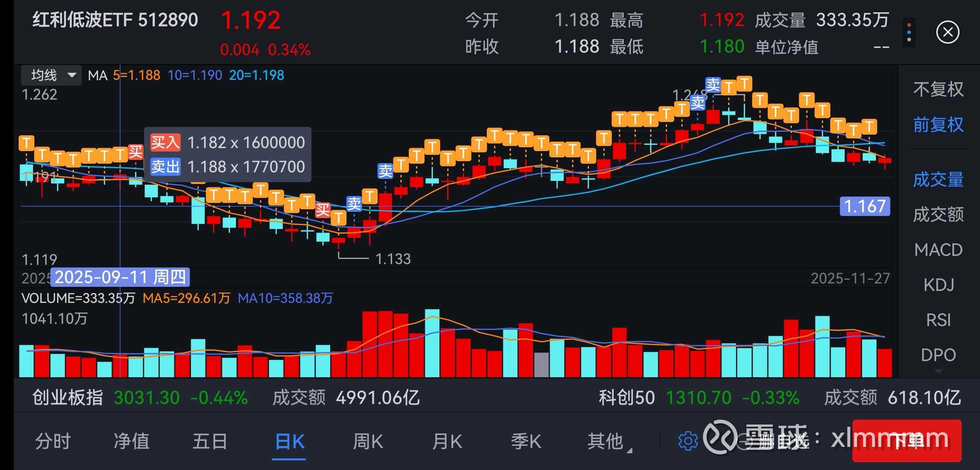This screenshot has width=980, height=470.
Task: Open the three-dot more options menu
Action: pos(908,32)
